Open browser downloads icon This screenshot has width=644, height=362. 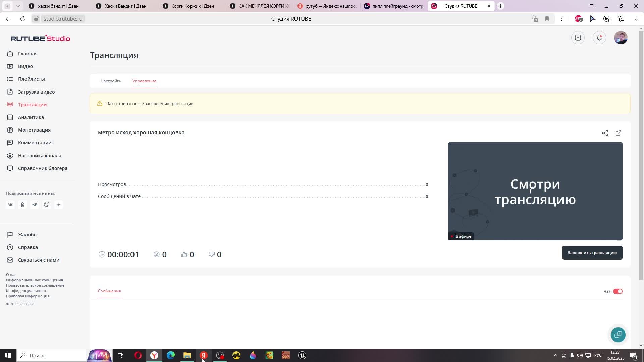(x=636, y=19)
